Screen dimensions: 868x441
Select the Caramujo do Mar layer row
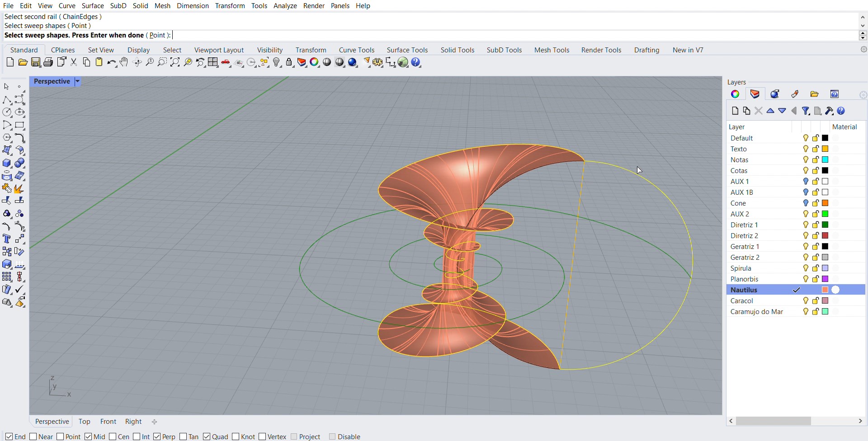pos(796,312)
